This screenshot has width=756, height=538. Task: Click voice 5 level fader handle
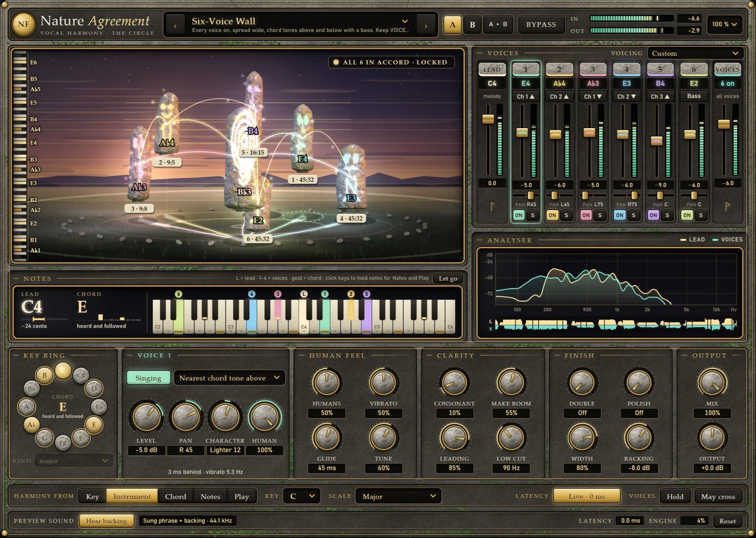[x=656, y=141]
